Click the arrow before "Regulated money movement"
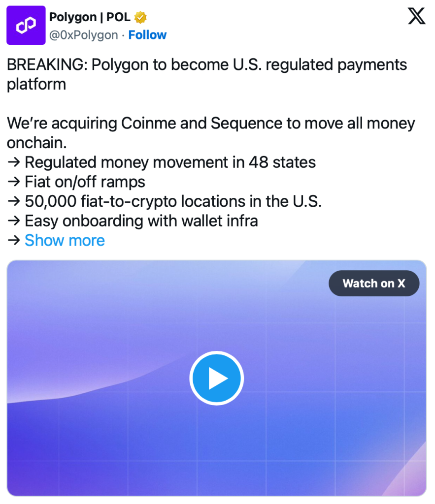Screen dimensions: 435x504 point(14,162)
